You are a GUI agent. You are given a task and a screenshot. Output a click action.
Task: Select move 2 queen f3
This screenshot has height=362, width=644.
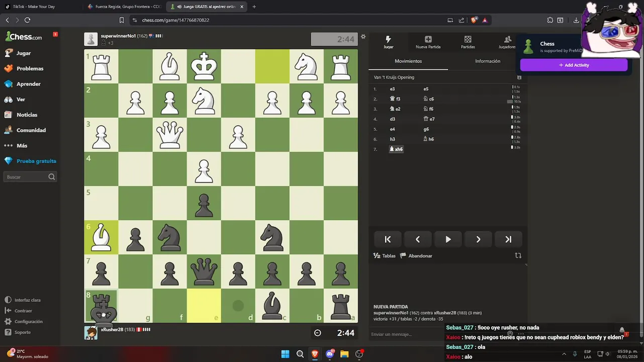click(395, 99)
